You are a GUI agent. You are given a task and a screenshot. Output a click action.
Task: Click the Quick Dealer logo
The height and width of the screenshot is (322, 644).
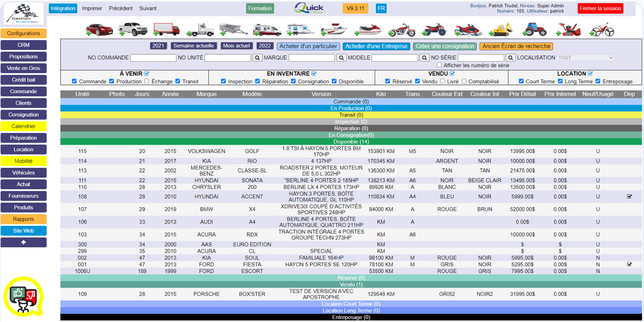(x=309, y=8)
